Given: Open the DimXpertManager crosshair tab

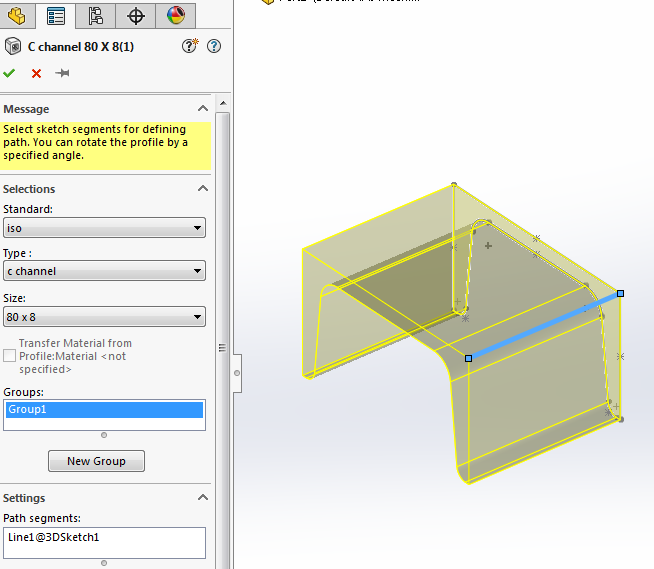Looking at the screenshot, I should point(136,16).
